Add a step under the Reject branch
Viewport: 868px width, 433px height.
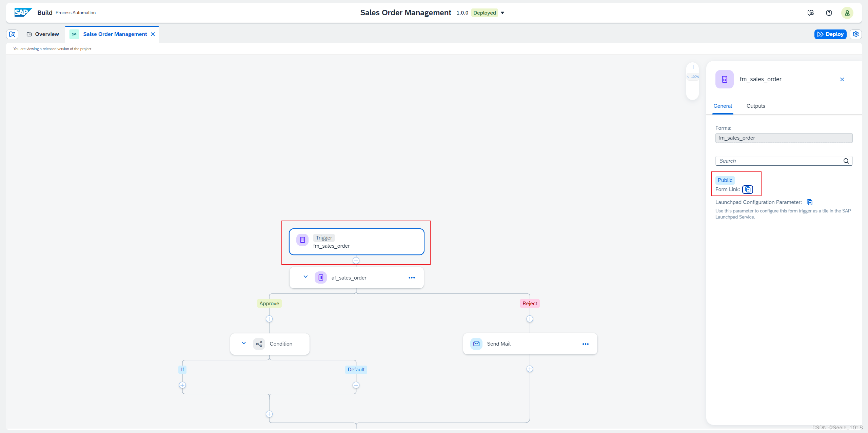click(530, 319)
